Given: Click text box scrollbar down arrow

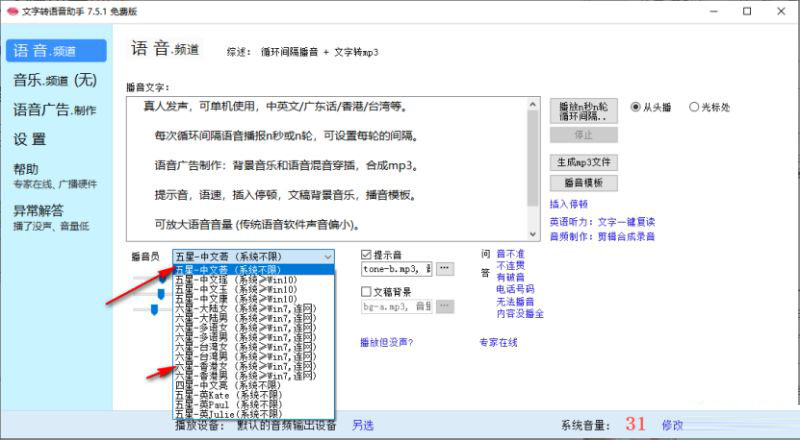Looking at the screenshot, I should click(x=533, y=234).
